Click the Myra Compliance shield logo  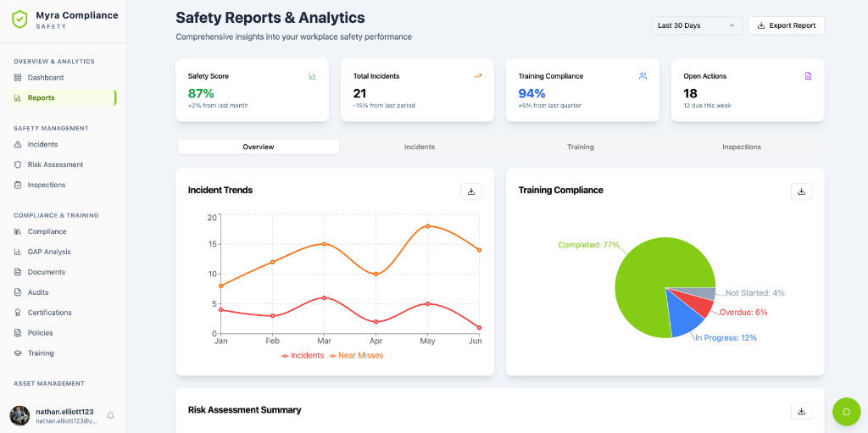click(x=20, y=19)
